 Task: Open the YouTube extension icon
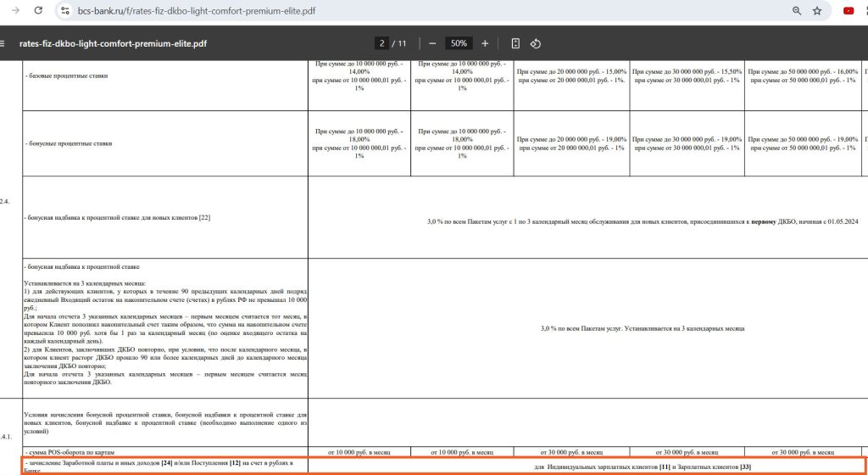point(848,10)
